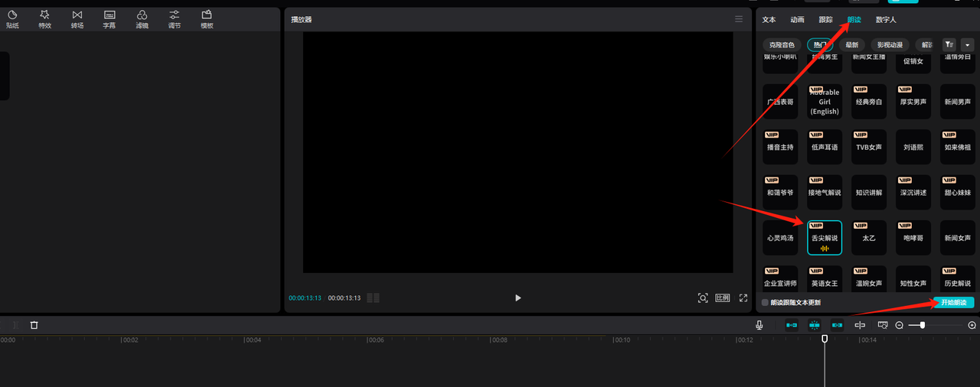Image resolution: width=980 pixels, height=387 pixels.
Task: Open the player hamburger menu
Action: coord(739,19)
